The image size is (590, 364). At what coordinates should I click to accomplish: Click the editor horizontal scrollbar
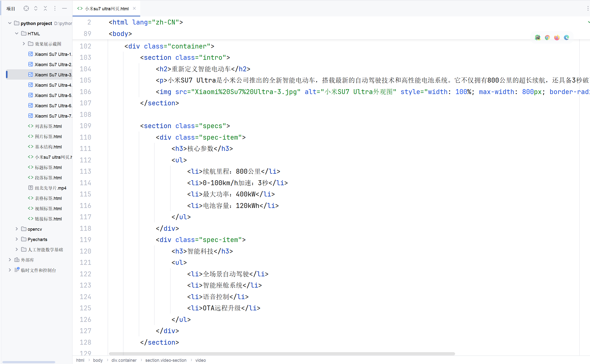point(282,354)
